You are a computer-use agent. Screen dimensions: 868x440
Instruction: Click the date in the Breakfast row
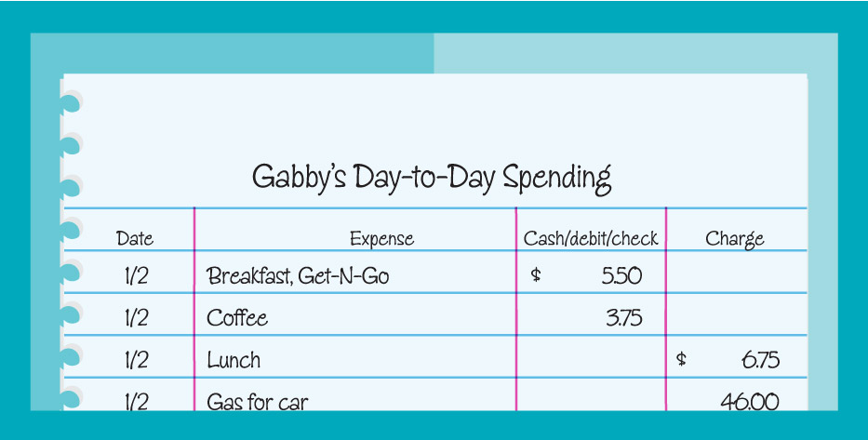tap(136, 275)
